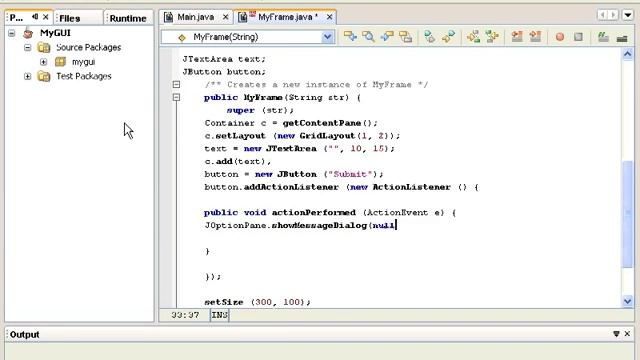This screenshot has width=640, height=360.
Task: Select the MyGUI project in tree
Action: pyautogui.click(x=55, y=33)
